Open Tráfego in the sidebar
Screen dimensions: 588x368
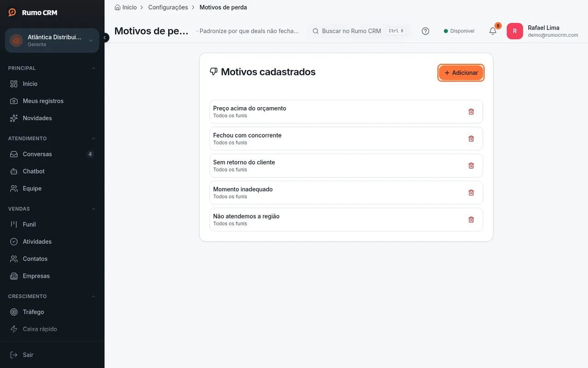coord(52,312)
